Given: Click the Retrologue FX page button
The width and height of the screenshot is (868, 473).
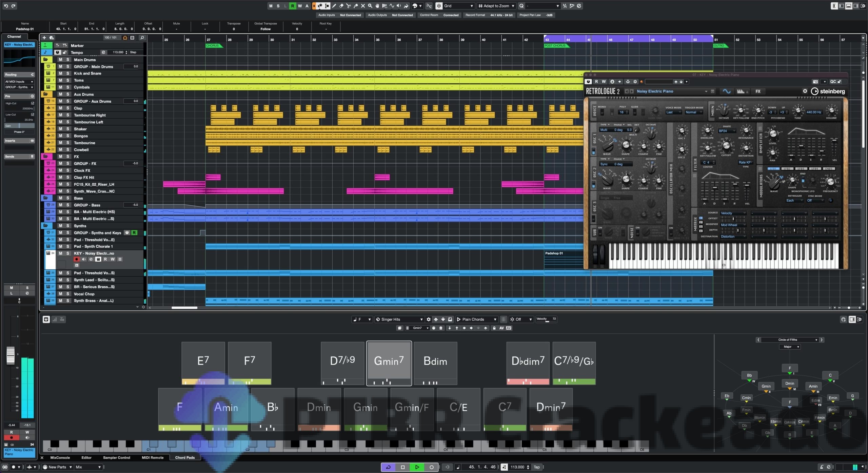Looking at the screenshot, I should coord(758,91).
